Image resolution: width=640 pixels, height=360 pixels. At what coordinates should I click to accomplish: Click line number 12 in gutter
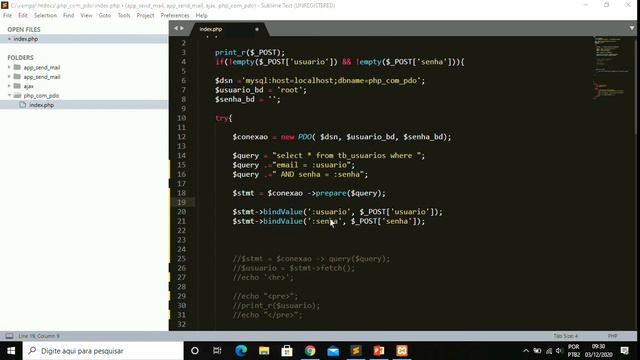(x=182, y=137)
